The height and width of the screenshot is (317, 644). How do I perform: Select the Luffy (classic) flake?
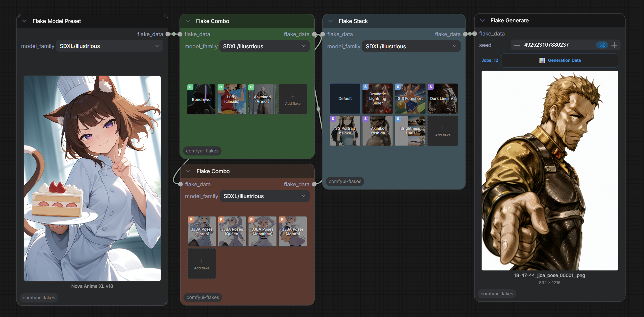[232, 99]
